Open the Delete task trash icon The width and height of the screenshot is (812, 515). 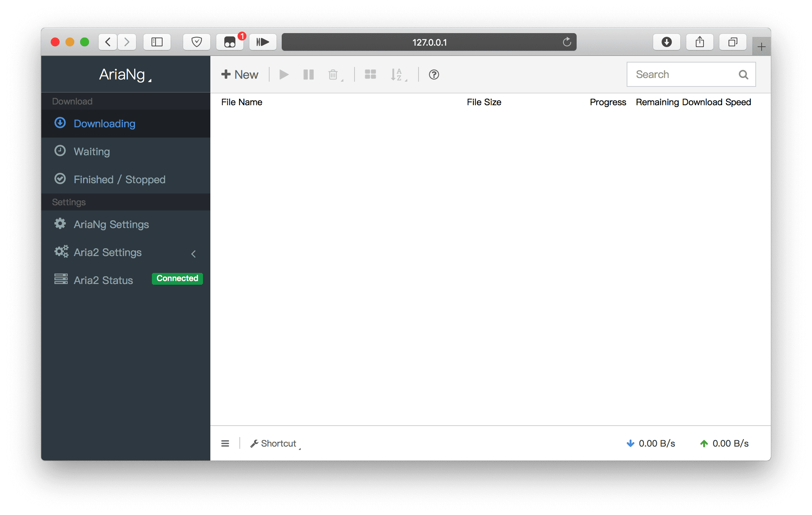333,74
